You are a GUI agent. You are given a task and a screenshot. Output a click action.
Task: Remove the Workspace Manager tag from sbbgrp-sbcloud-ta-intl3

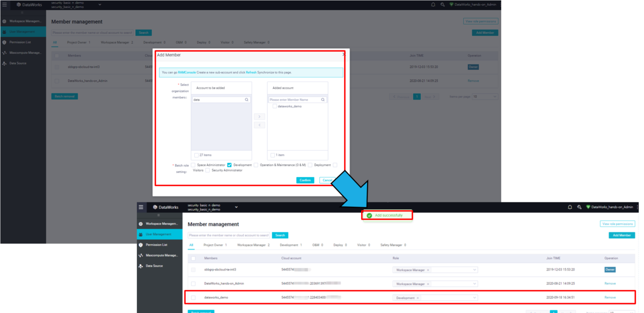click(x=428, y=270)
